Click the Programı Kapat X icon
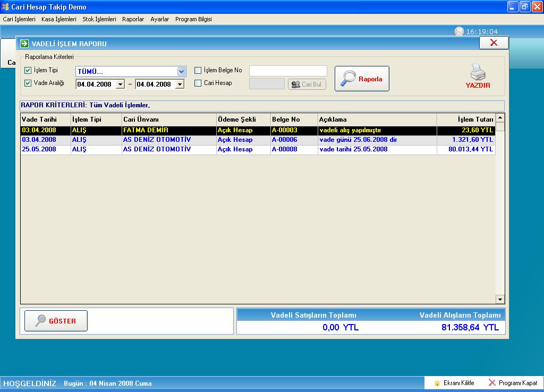544x392 pixels. [492, 383]
